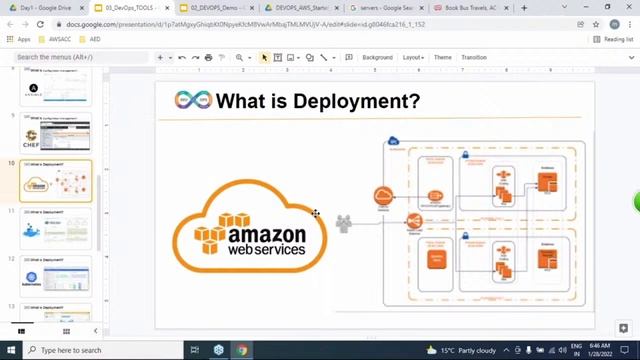The width and height of the screenshot is (640, 360).
Task: Click the browser back arrow
Action: [x=11, y=24]
